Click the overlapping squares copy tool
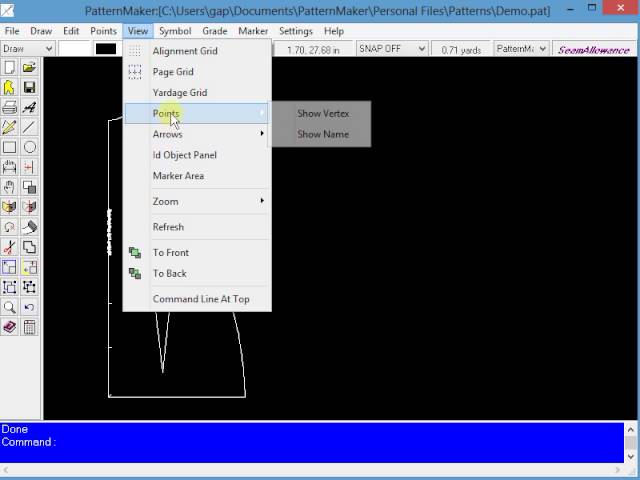The image size is (640, 480). click(x=29, y=187)
